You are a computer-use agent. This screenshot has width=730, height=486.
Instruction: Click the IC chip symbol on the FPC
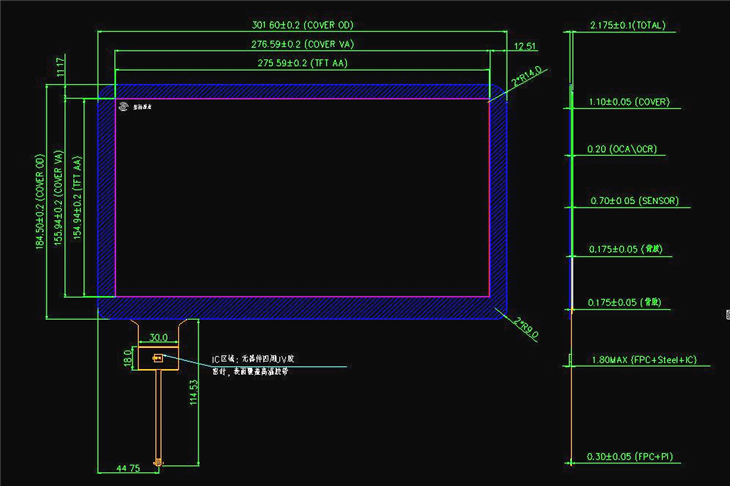(158, 358)
